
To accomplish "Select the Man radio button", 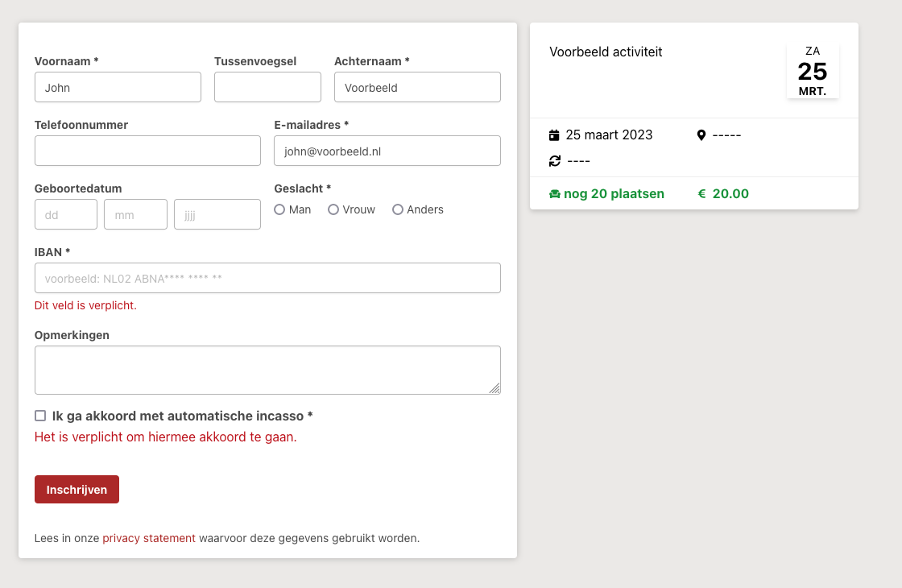I will (x=279, y=209).
